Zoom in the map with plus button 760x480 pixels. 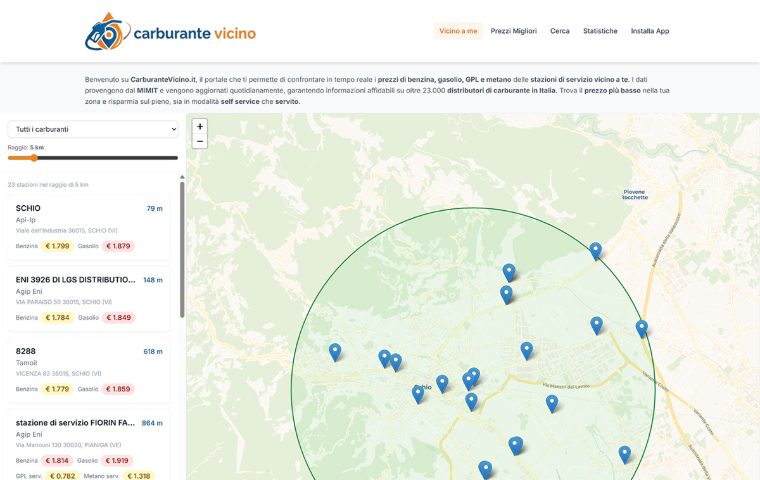200,127
